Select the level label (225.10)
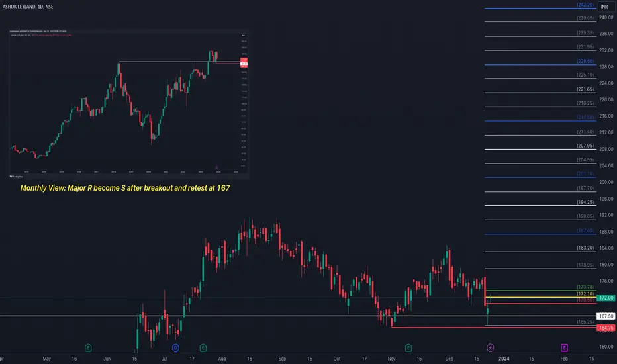This screenshot has width=617, height=364. pyautogui.click(x=585, y=75)
